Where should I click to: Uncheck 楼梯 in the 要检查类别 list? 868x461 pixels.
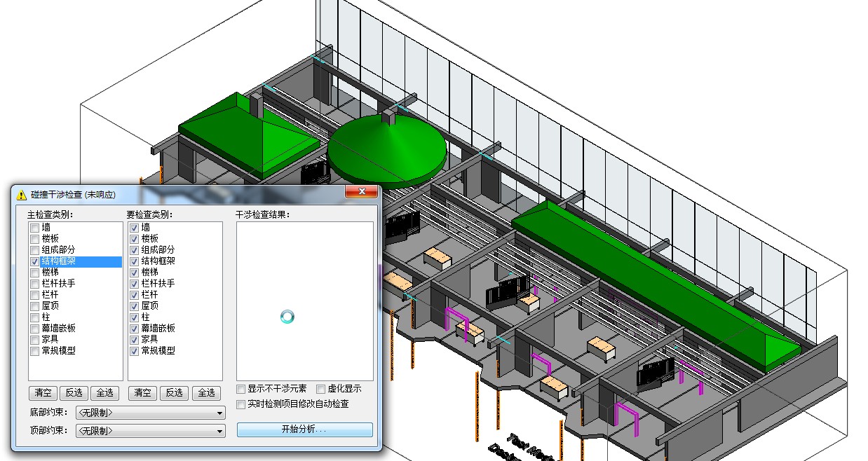point(135,273)
